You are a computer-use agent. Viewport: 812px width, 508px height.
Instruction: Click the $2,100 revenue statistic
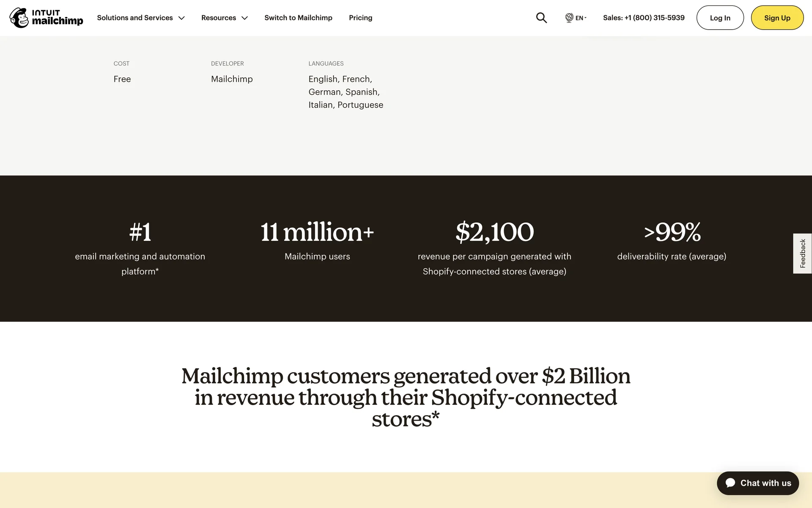pyautogui.click(x=494, y=232)
